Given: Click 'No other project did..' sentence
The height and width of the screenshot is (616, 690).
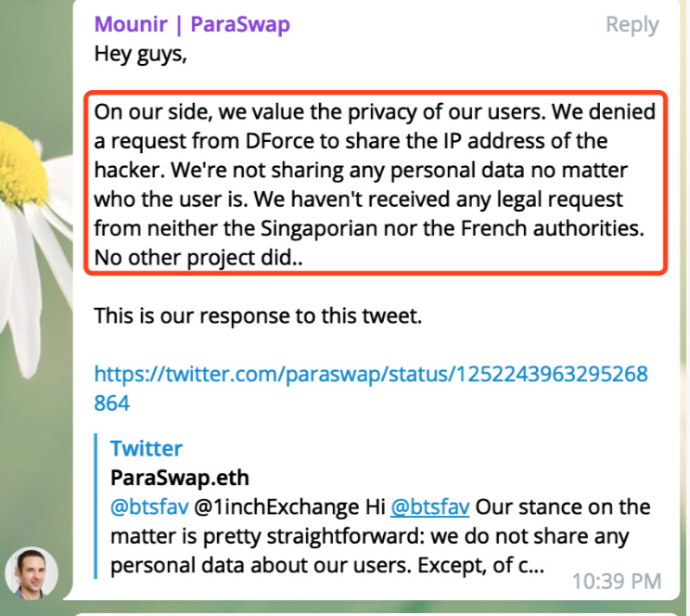Looking at the screenshot, I should (x=199, y=258).
